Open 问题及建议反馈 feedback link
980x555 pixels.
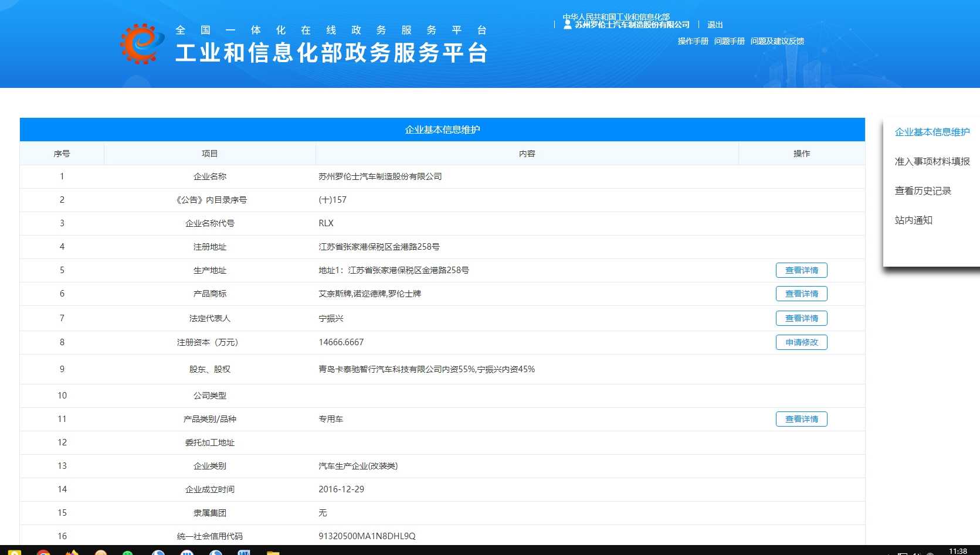[x=777, y=41]
